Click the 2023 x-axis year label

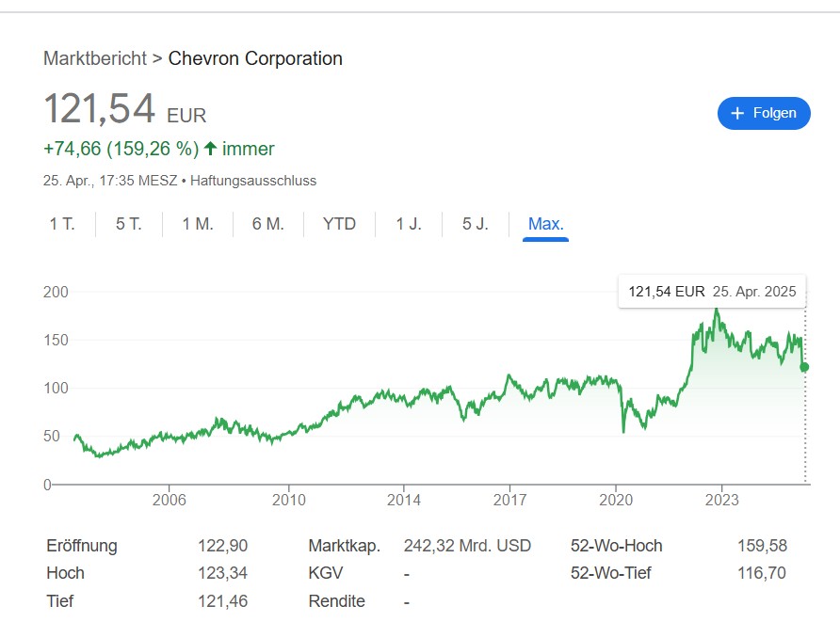pos(721,499)
